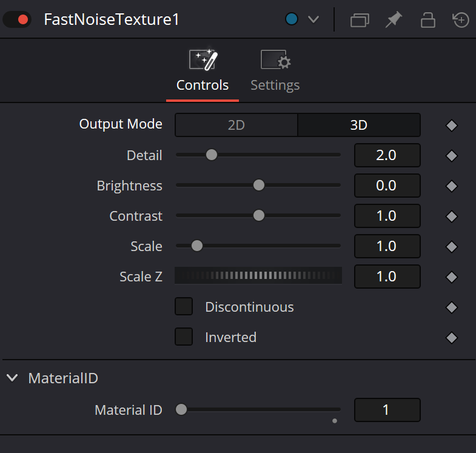Click the blue node color dot
This screenshot has width=476, height=453.
[292, 19]
